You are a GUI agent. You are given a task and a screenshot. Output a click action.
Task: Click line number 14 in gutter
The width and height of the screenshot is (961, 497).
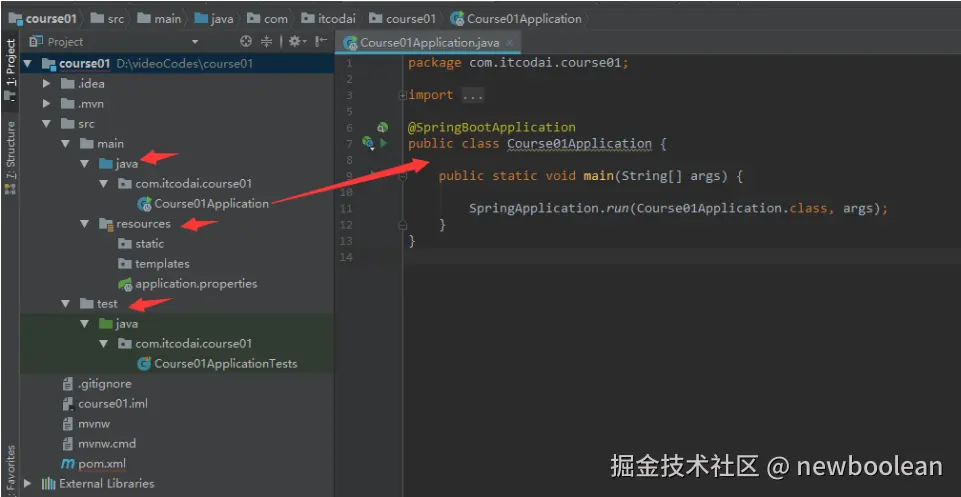click(346, 257)
